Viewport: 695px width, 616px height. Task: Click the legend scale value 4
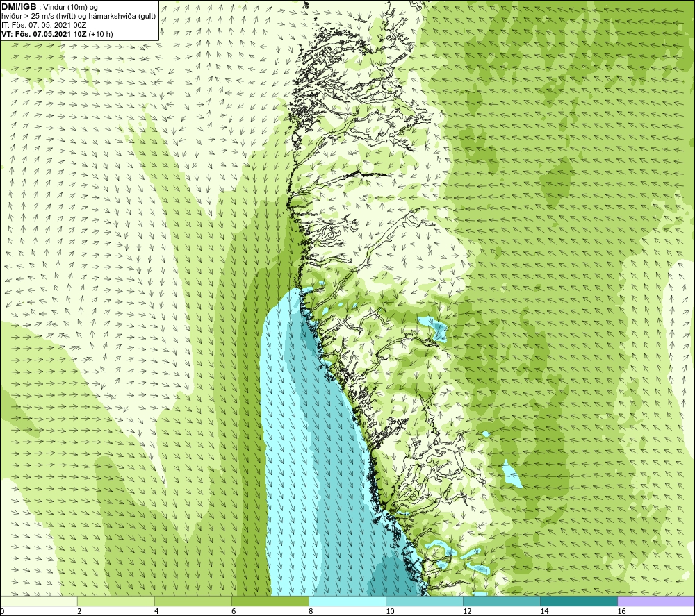pyautogui.click(x=156, y=611)
